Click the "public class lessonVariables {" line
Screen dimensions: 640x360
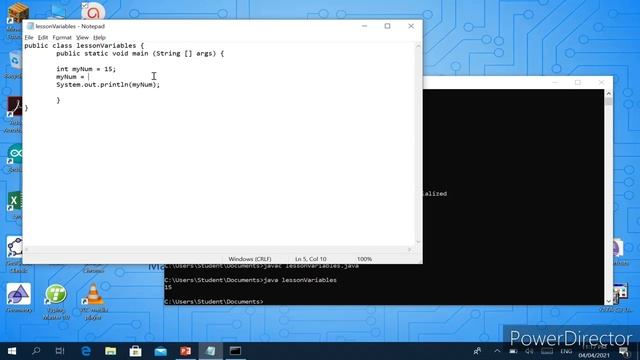(x=84, y=46)
